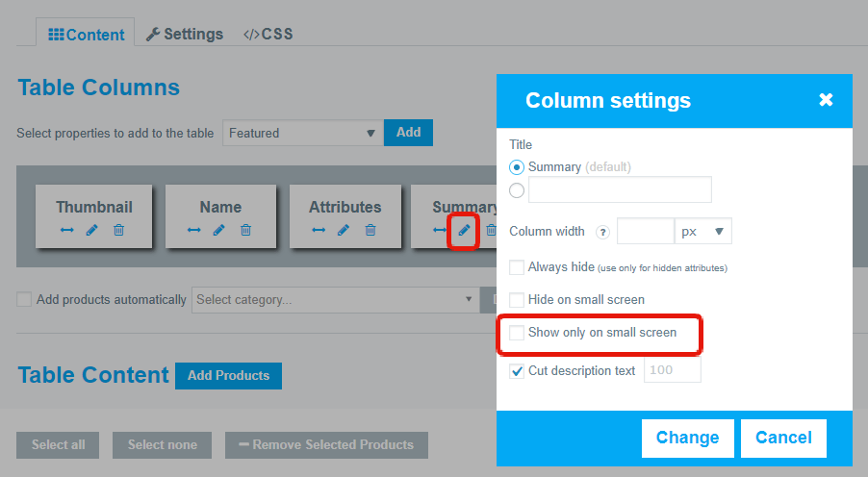Click the resize arrows icon on Summary column

(440, 230)
